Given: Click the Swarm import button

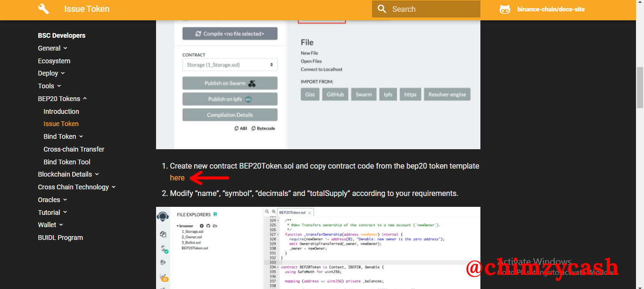Looking at the screenshot, I should pos(363,94).
